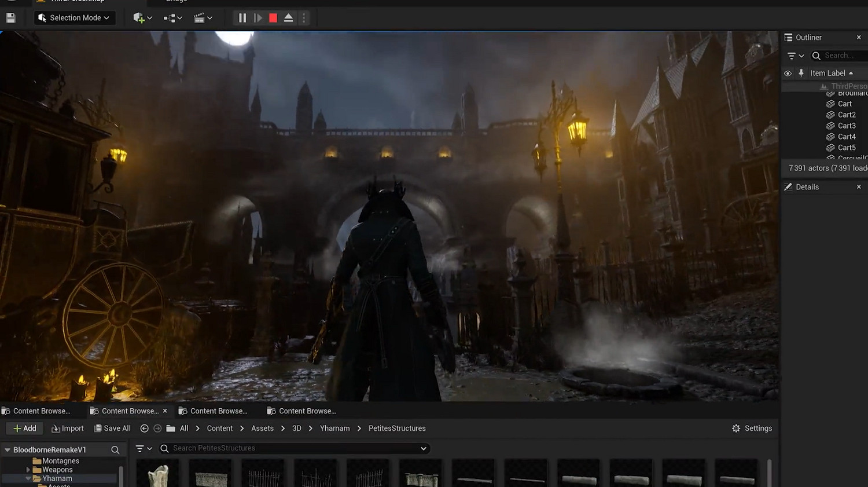
Task: Select the Cart3 actor in Outliner
Action: click(x=846, y=126)
